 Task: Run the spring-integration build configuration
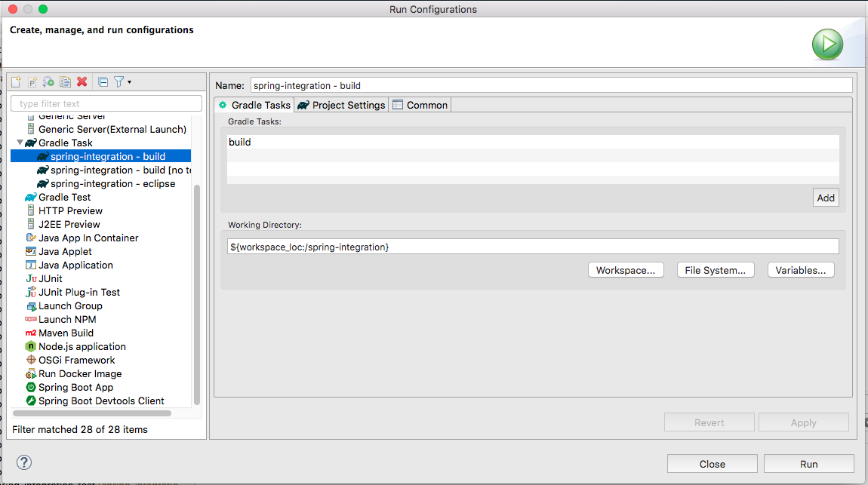tap(809, 463)
